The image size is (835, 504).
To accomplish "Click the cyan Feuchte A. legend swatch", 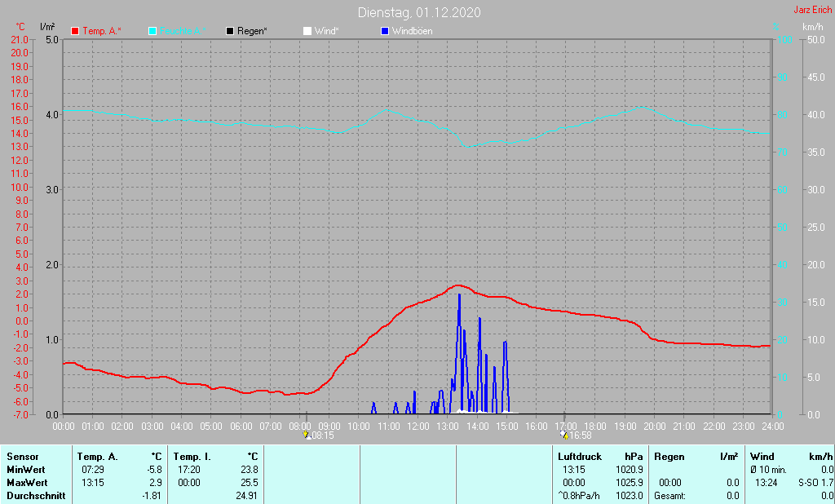I will (152, 31).
